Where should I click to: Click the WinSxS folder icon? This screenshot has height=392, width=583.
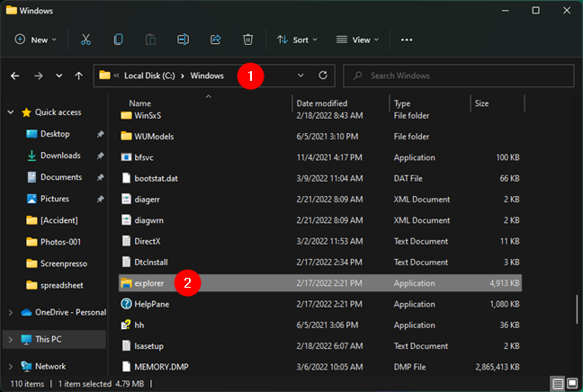point(127,116)
